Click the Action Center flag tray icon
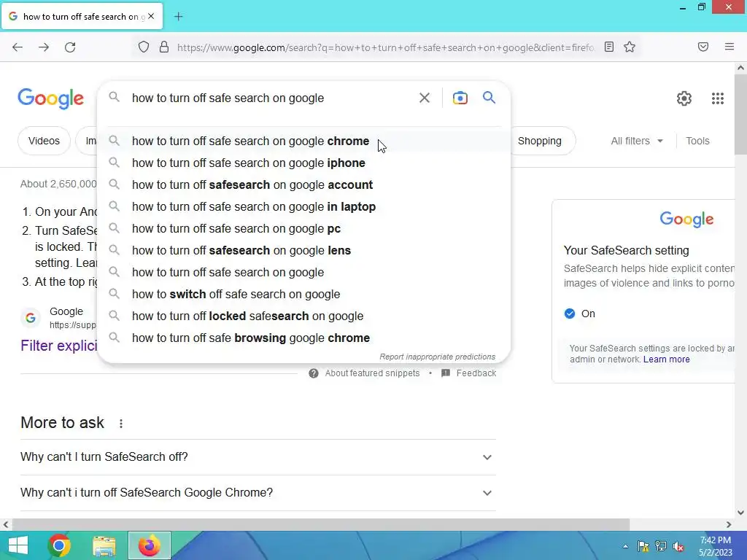Screen dimensions: 747x560 643,546
